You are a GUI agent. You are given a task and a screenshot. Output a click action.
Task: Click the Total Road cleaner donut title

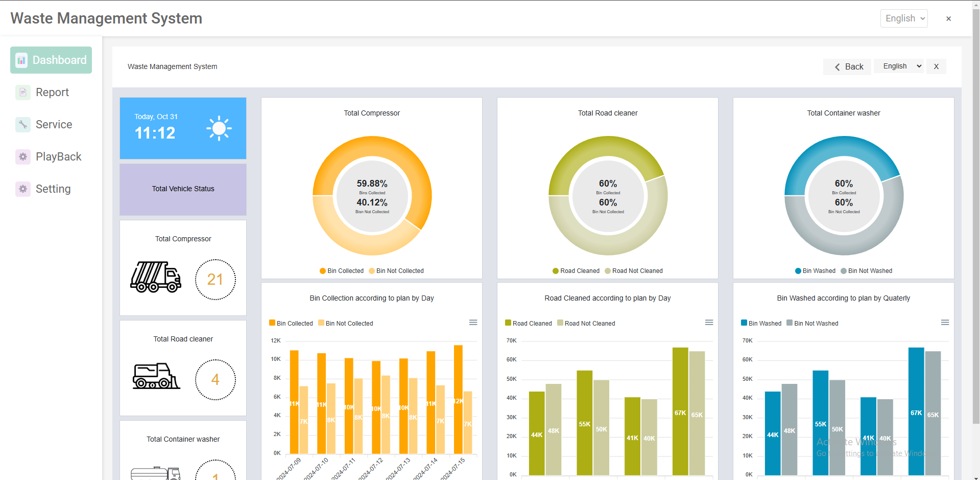tap(608, 113)
